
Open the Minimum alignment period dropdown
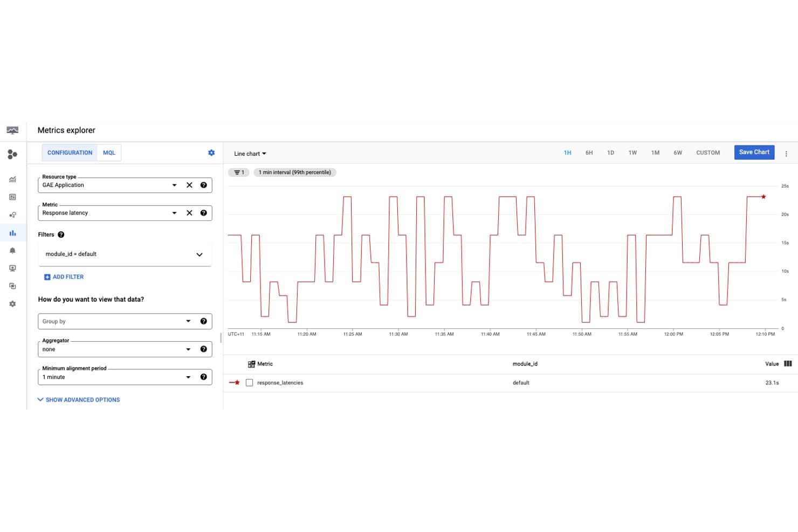[188, 377]
